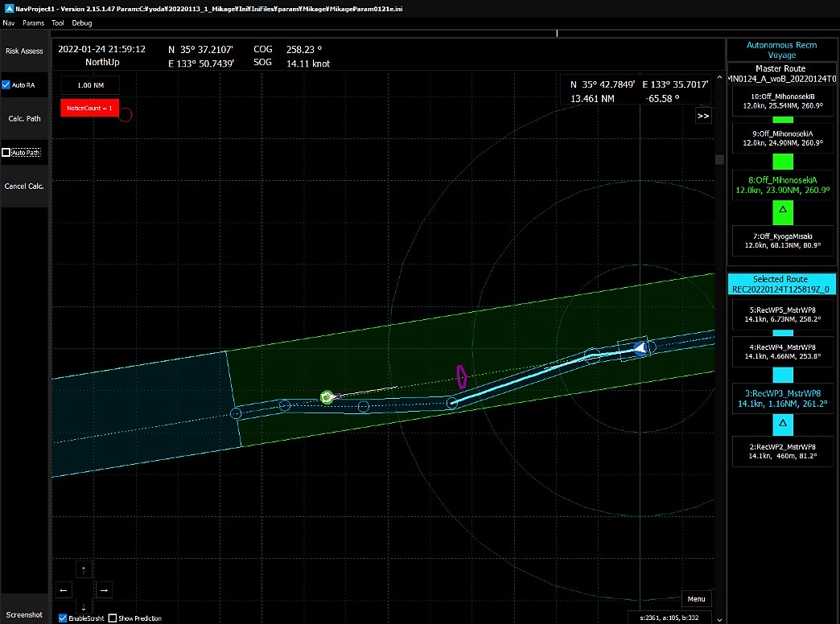Viewport: 840px width, 624px height.
Task: Click the date-time 2022-01-24 21:59:12
Action: (x=102, y=49)
